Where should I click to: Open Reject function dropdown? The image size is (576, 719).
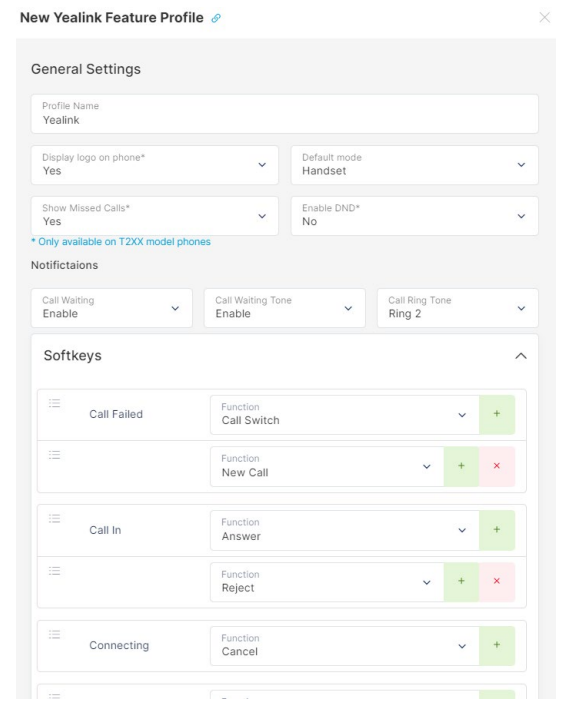(x=327, y=582)
